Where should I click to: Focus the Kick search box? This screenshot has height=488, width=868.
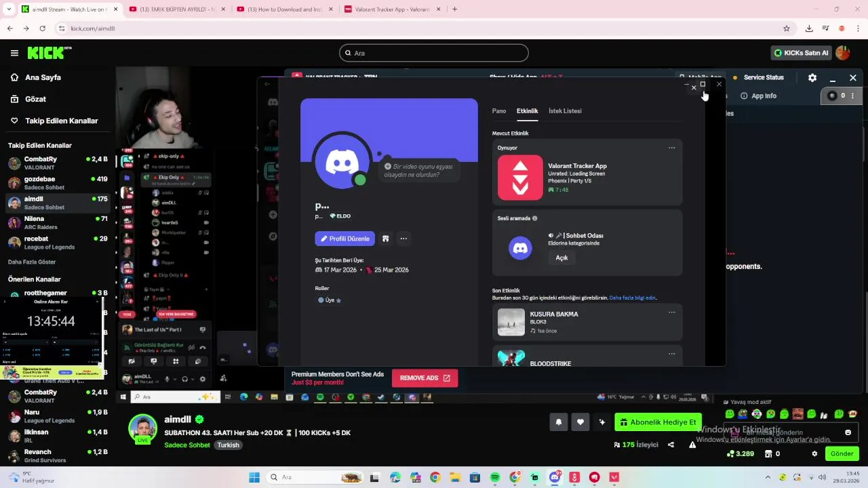434,53
